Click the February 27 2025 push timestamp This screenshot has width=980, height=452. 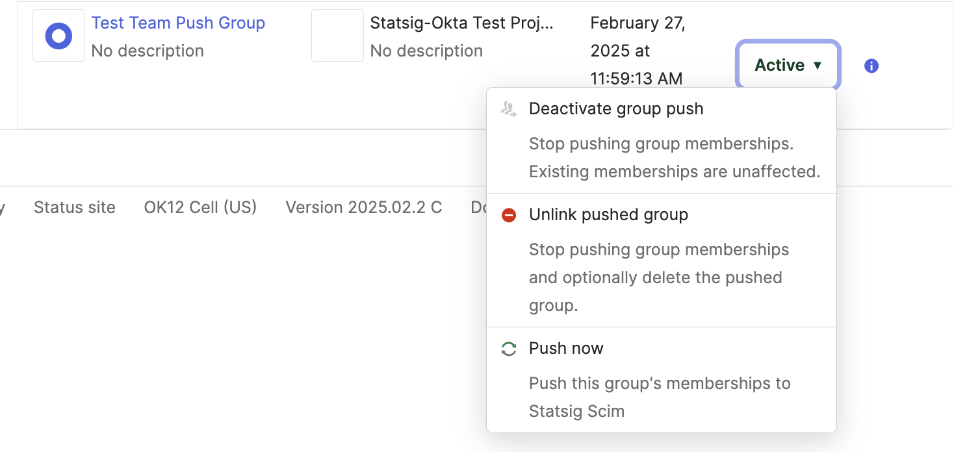pyautogui.click(x=637, y=50)
